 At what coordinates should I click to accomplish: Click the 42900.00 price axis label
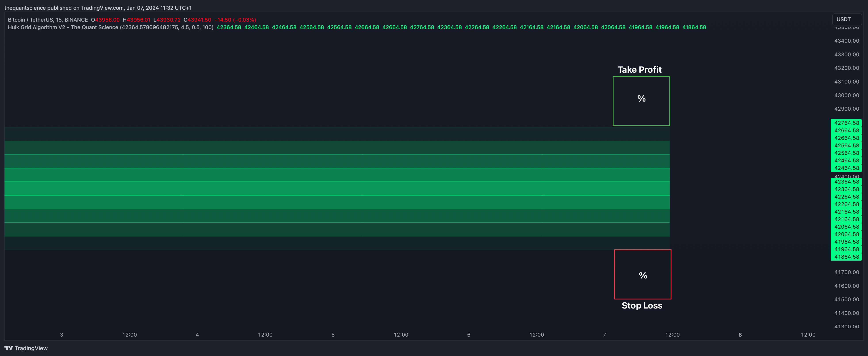point(846,109)
